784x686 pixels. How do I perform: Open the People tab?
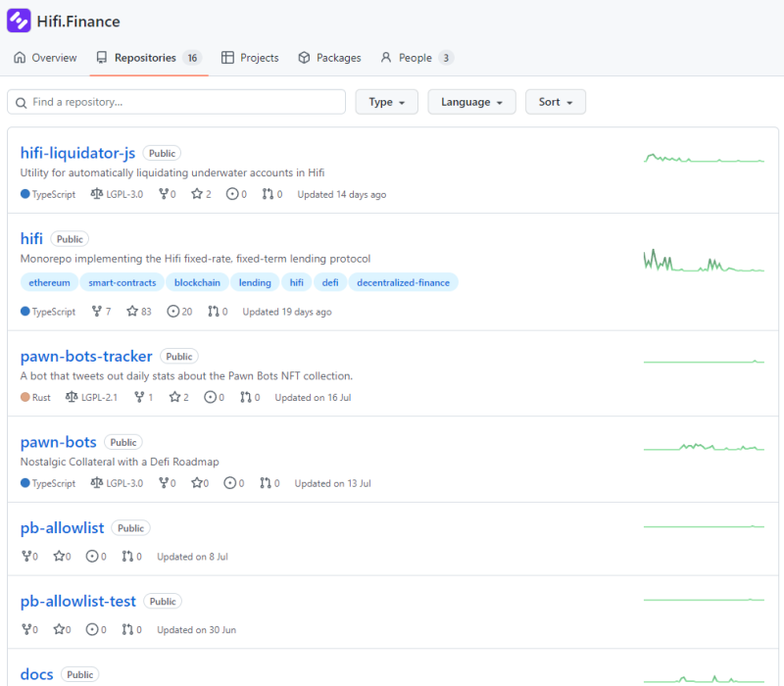click(x=417, y=58)
